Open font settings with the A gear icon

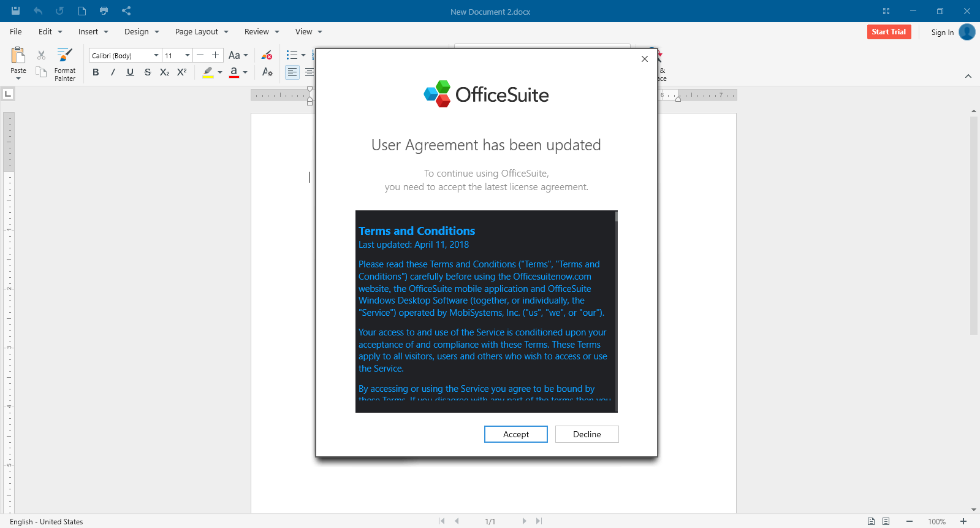tap(267, 72)
